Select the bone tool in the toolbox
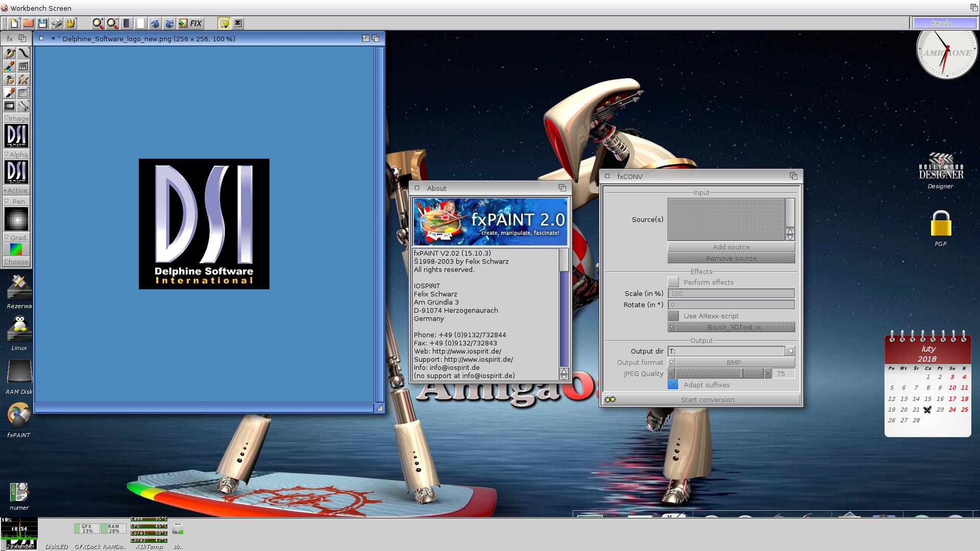Viewport: 980px width, 551px height. [x=23, y=106]
